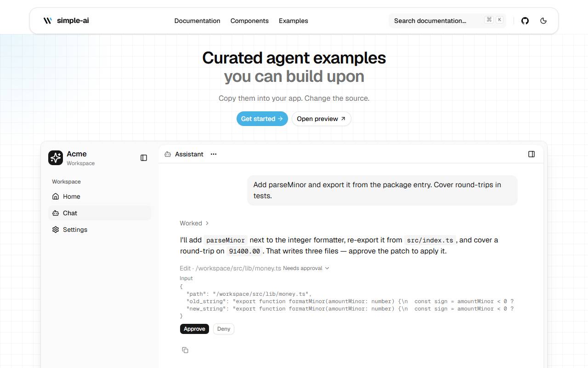Open Home in the sidebar
The image size is (588, 368).
tap(100, 196)
